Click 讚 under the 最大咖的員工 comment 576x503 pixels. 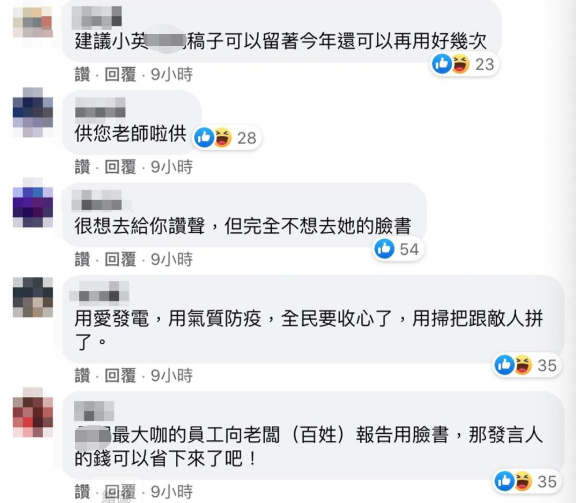(82, 492)
